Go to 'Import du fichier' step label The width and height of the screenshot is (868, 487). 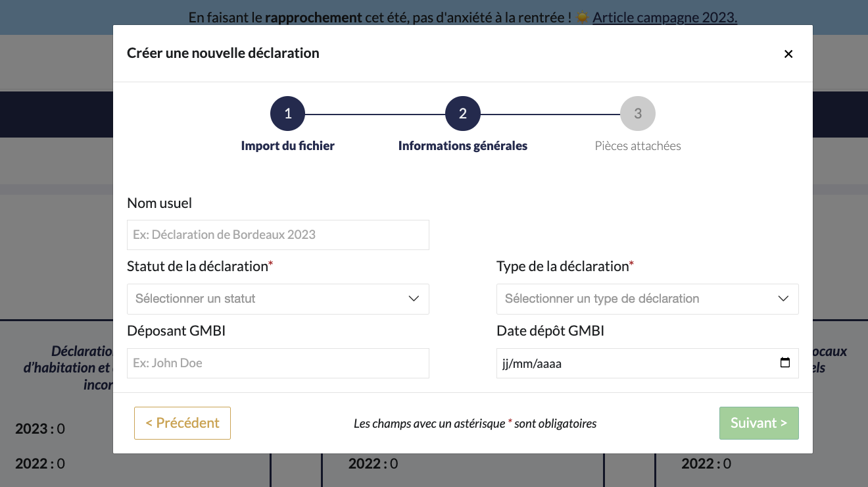tap(288, 146)
